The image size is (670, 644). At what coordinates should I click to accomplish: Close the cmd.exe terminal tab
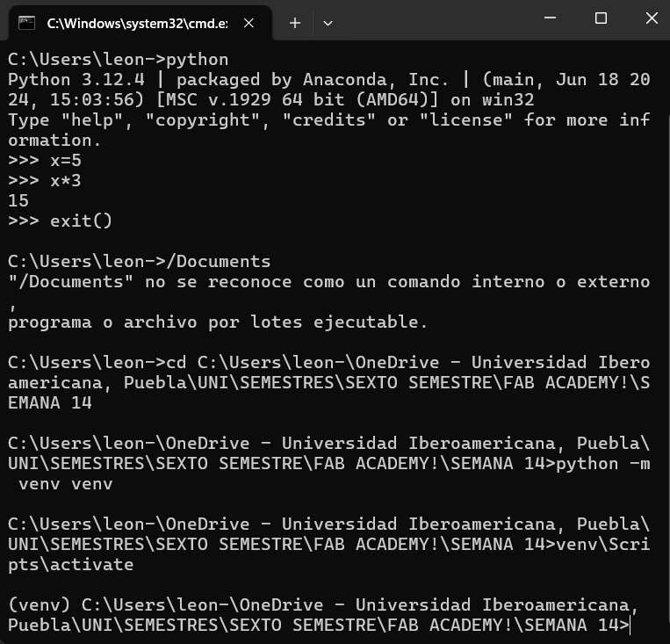[x=249, y=23]
